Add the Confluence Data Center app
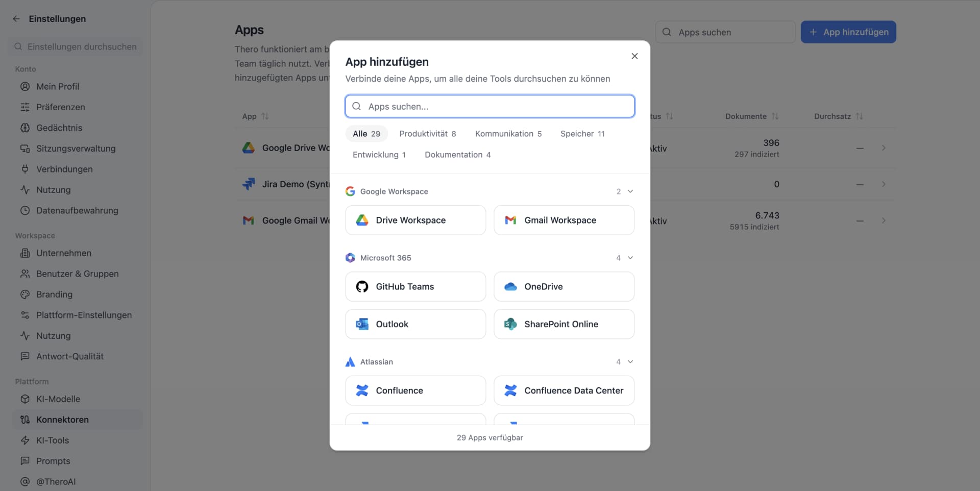The image size is (980, 491). pyautogui.click(x=564, y=390)
